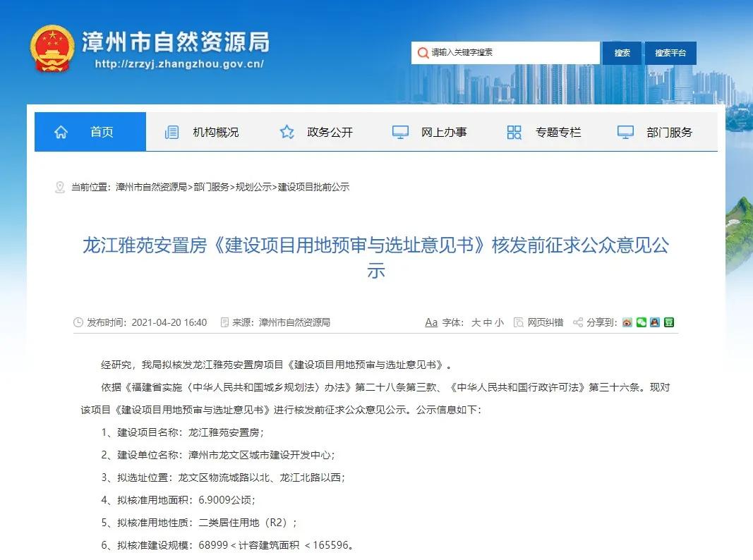The width and height of the screenshot is (753, 560).
Task: Click the star icon beside 政务公开
Action: point(287,131)
